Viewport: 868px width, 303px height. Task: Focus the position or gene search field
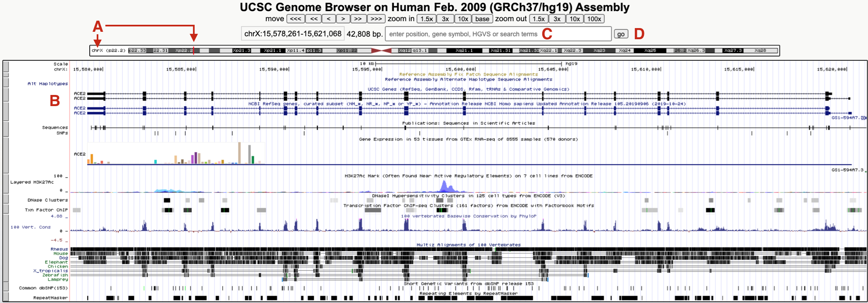[x=498, y=34]
